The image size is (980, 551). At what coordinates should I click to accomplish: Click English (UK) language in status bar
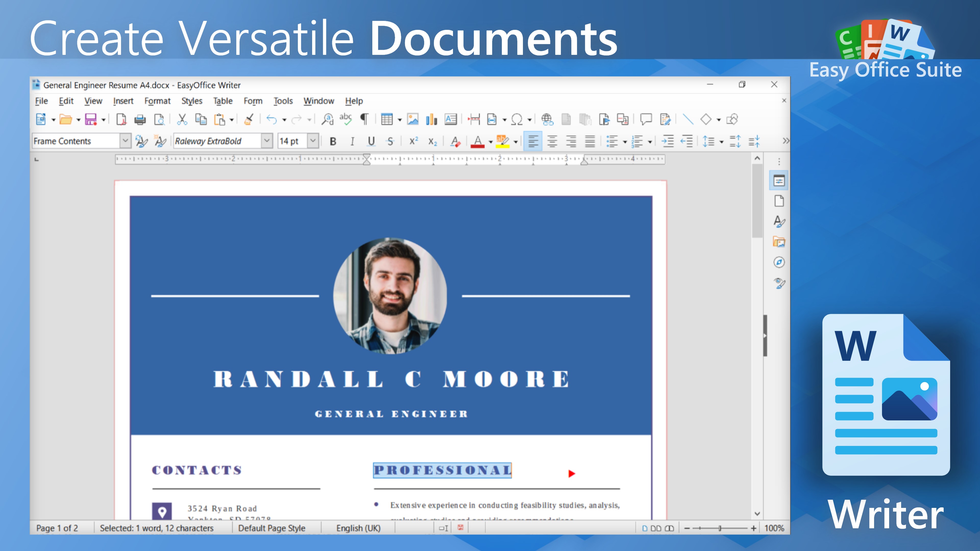coord(358,528)
